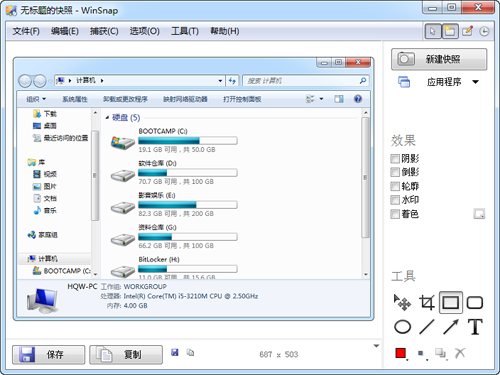
Task: Open the 文件(F) menu
Action: coord(26,31)
